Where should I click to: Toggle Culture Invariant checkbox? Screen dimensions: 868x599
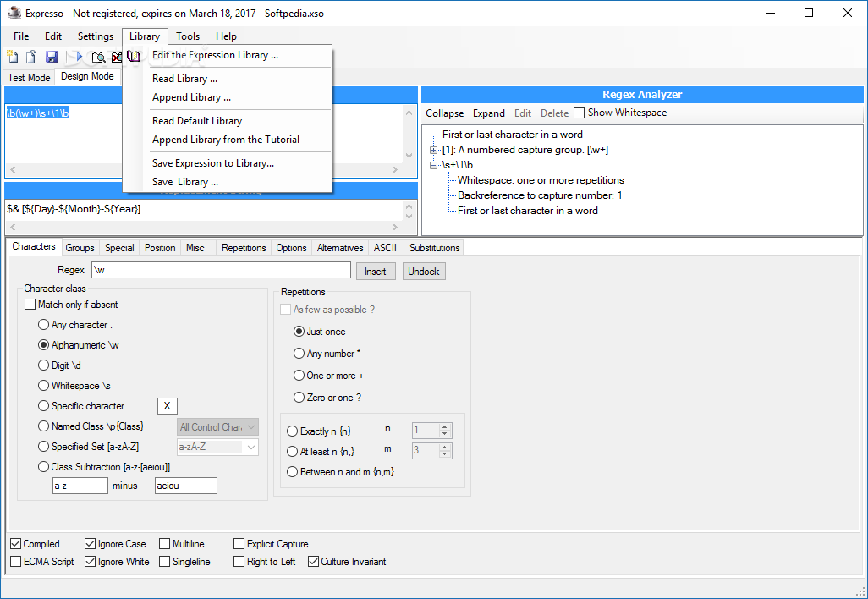coord(313,562)
